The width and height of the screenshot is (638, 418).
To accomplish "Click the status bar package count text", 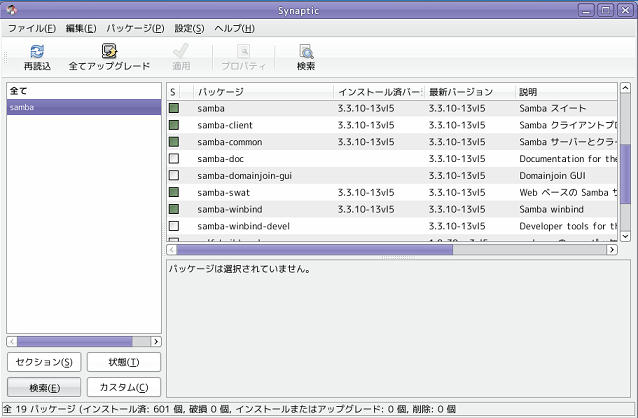I will pos(229,409).
